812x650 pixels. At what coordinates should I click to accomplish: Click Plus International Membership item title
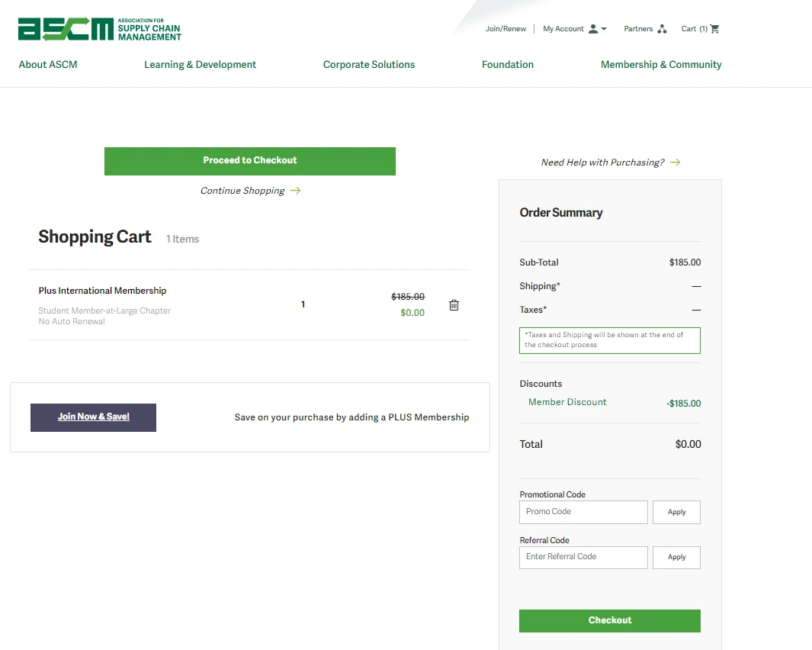click(102, 291)
